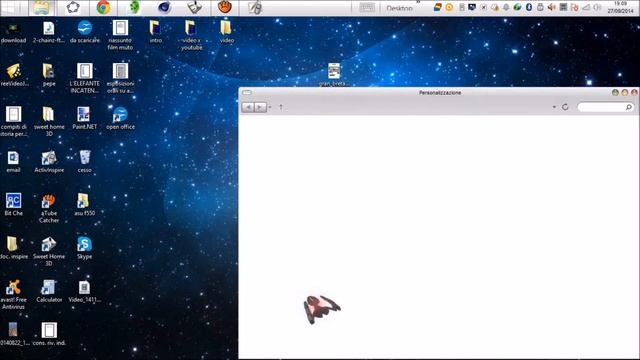Select the riassunto film muto document

pos(120,36)
